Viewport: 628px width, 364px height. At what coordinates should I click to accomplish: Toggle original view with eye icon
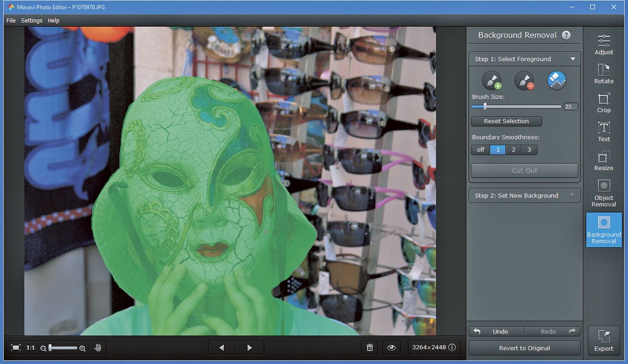pyautogui.click(x=391, y=348)
